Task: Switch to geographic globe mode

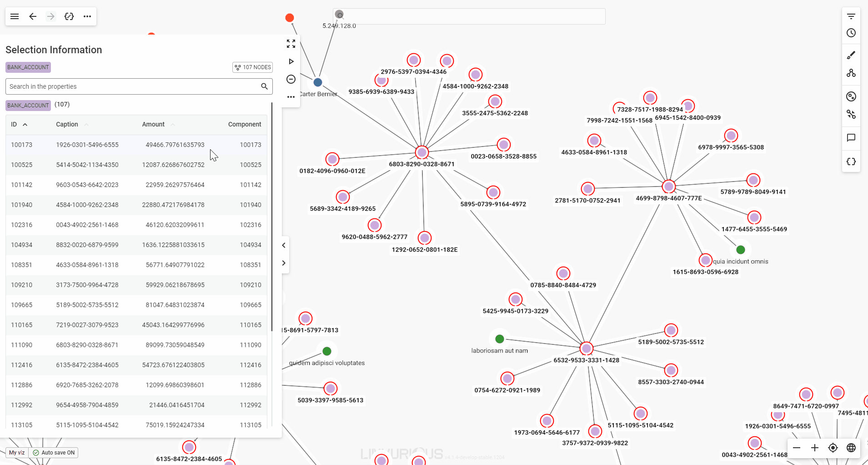Action: [x=851, y=448]
